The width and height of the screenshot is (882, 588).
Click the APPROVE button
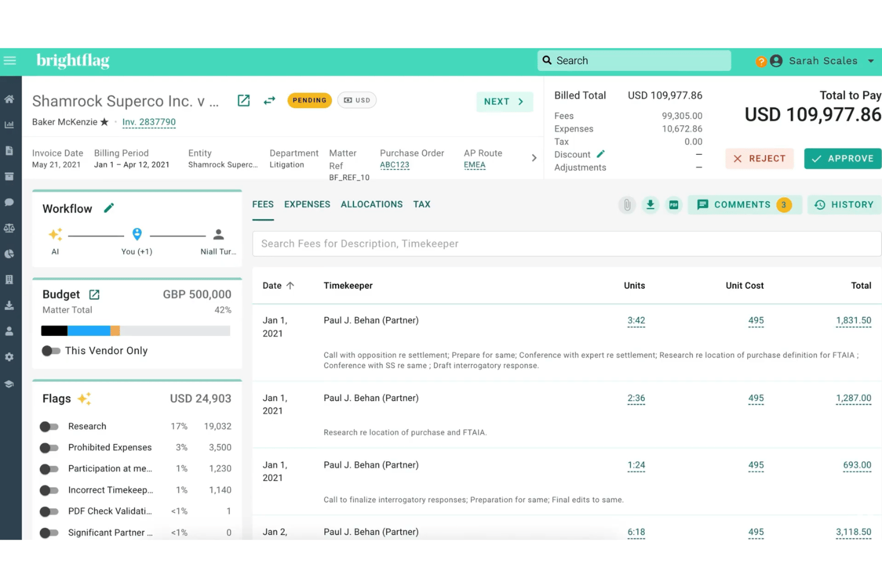coord(843,158)
